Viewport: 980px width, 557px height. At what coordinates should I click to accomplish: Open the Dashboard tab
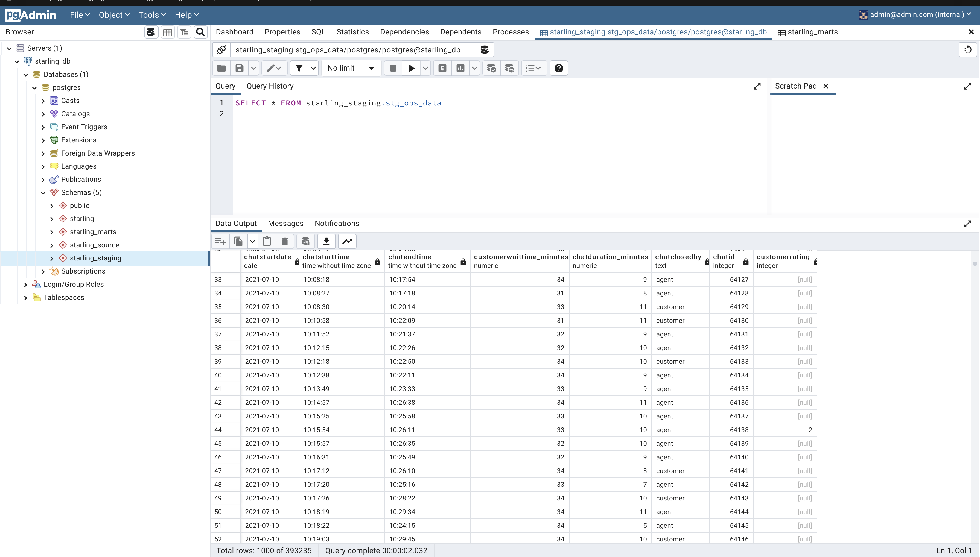(x=235, y=32)
